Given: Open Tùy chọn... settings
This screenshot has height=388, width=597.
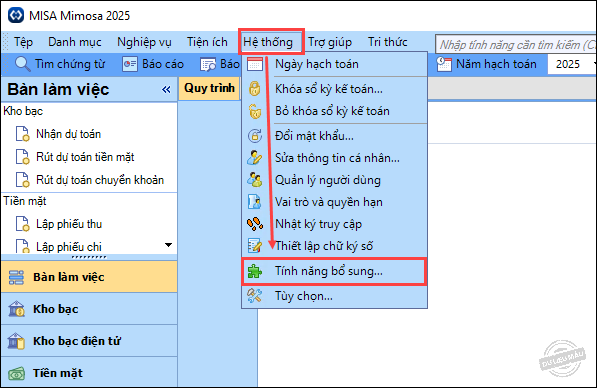Looking at the screenshot, I should click(x=334, y=296).
